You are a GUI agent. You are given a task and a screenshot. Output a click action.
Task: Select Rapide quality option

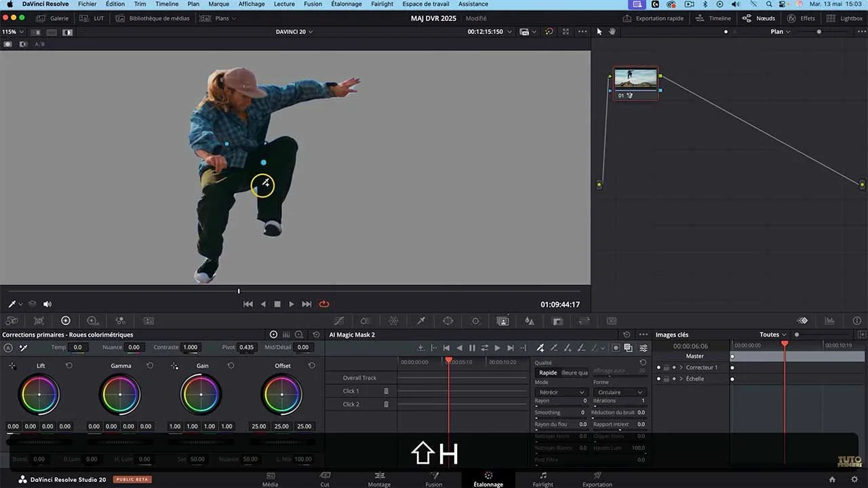coord(548,373)
